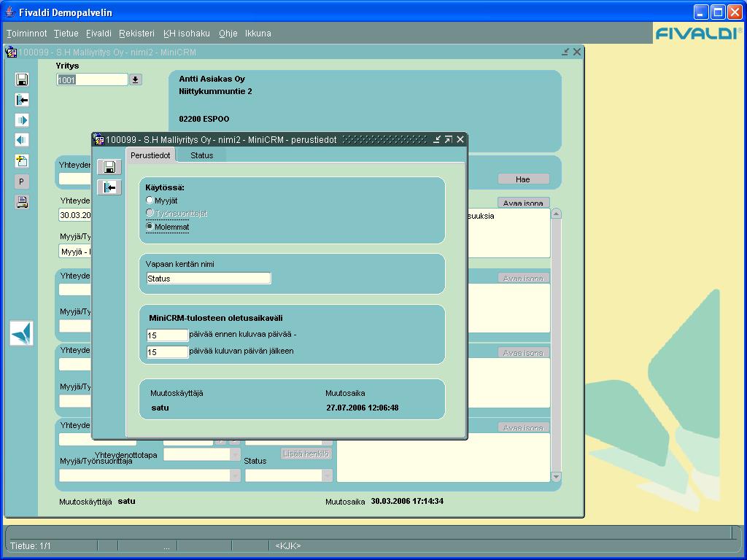Select the Molemmat radio button
The image size is (747, 560).
coord(150,227)
